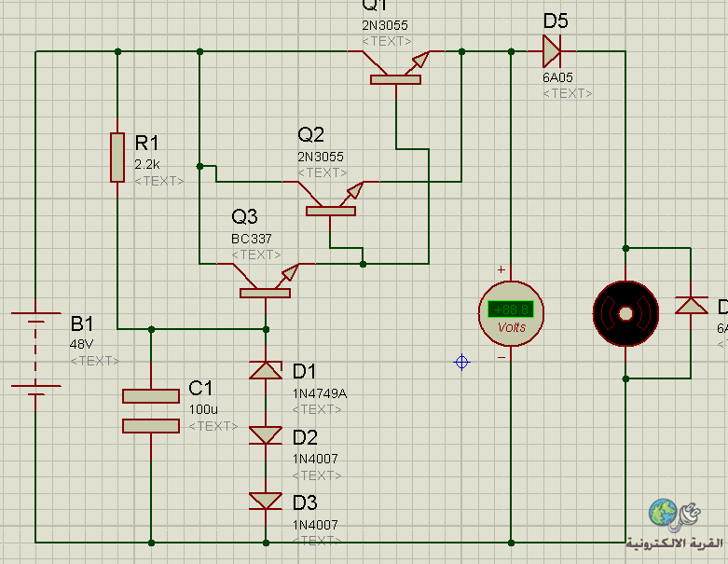Viewport: 728px width, 564px height.
Task: Click the 1N4749A part name
Action: (320, 393)
